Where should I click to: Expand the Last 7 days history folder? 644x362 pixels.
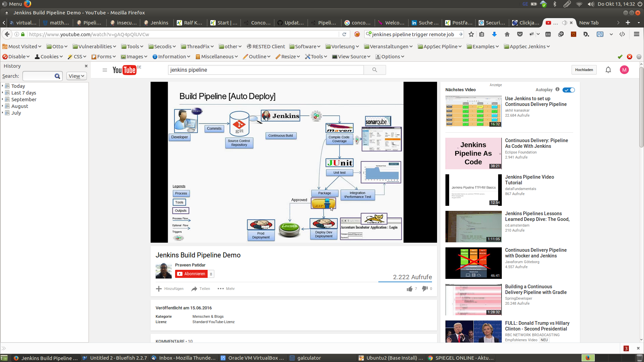(x=3, y=93)
